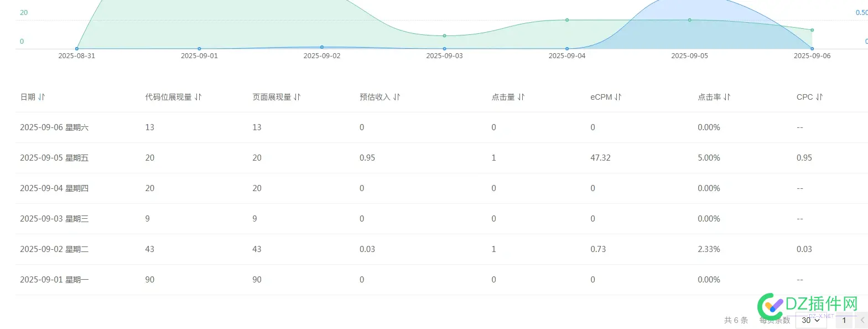Open the 30 per-page dropdown
The width and height of the screenshot is (868, 329).
tap(810, 320)
